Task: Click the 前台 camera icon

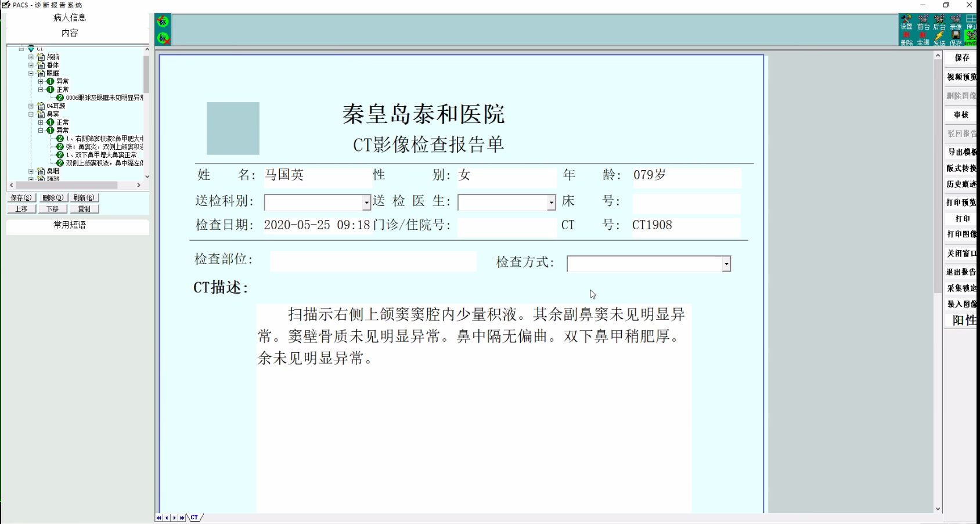Action: point(923,22)
